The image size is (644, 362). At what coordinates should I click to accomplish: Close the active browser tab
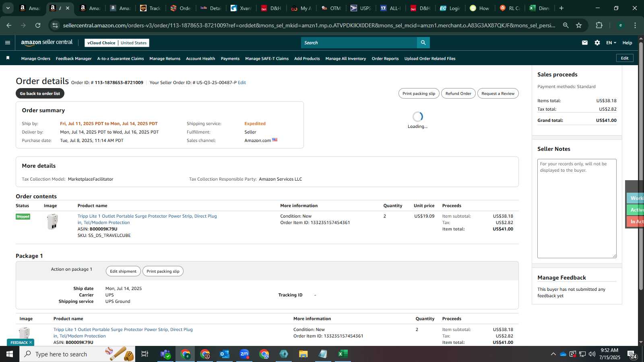point(68,8)
